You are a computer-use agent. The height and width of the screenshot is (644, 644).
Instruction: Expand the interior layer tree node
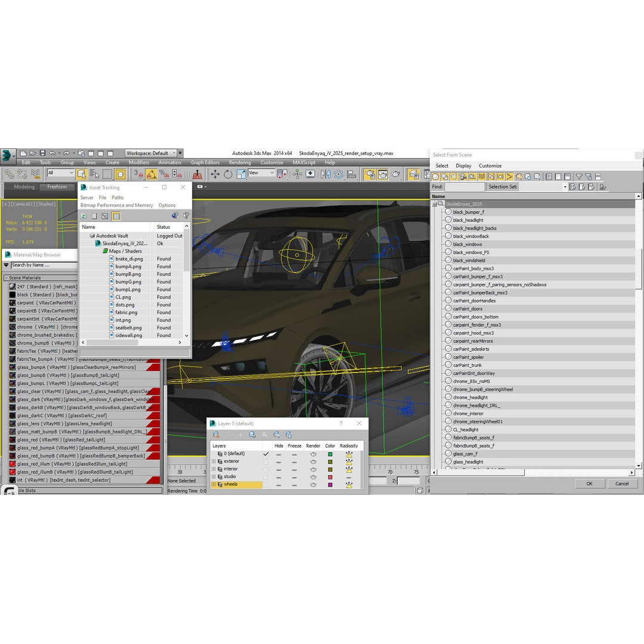coord(213,469)
